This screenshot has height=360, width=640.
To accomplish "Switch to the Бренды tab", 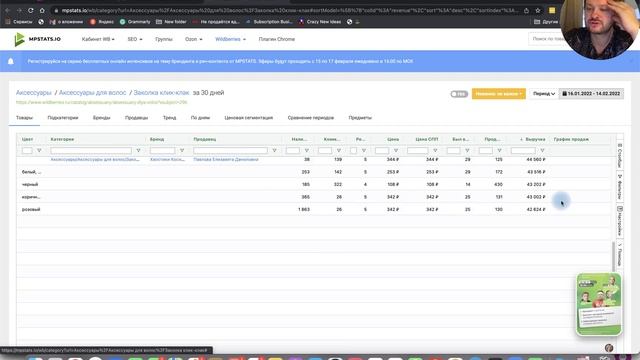I will pyautogui.click(x=101, y=118).
